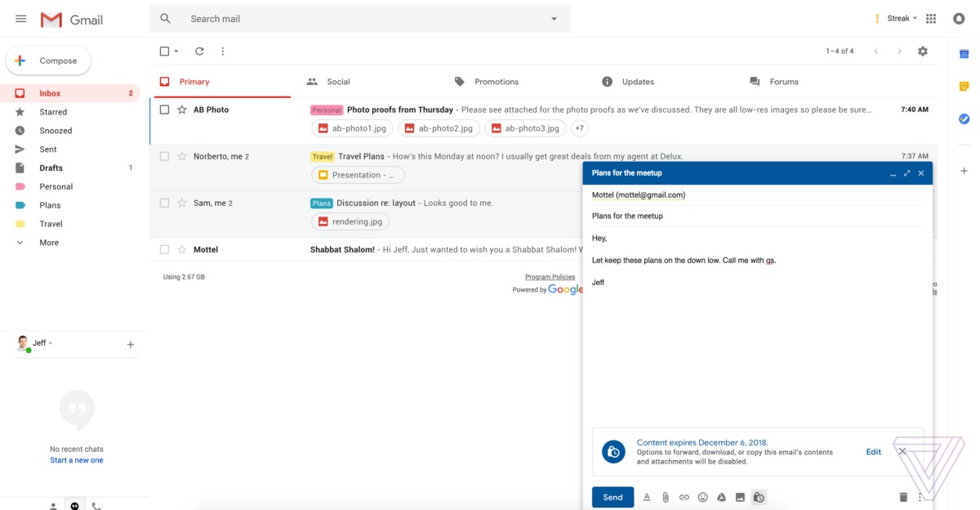Select the Norberto email checkbox
980x510 pixels.
164,156
